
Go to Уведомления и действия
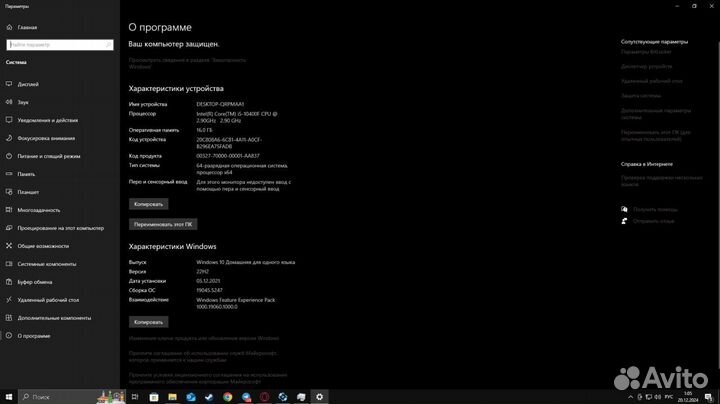pos(47,120)
